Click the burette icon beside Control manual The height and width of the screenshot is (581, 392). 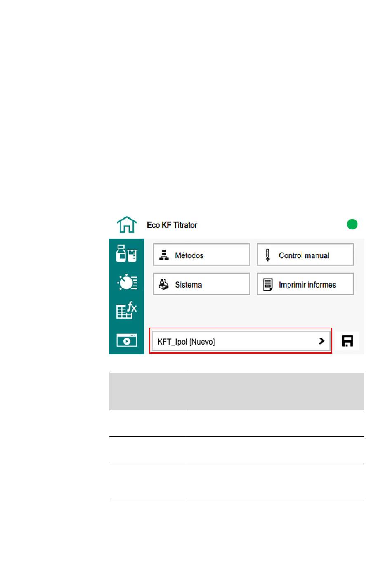(x=268, y=255)
